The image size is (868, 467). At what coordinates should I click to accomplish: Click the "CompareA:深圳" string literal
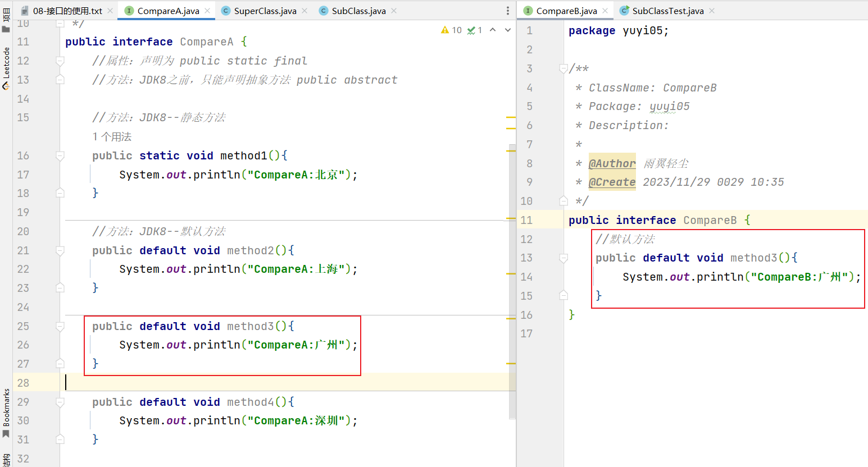pyautogui.click(x=296, y=420)
